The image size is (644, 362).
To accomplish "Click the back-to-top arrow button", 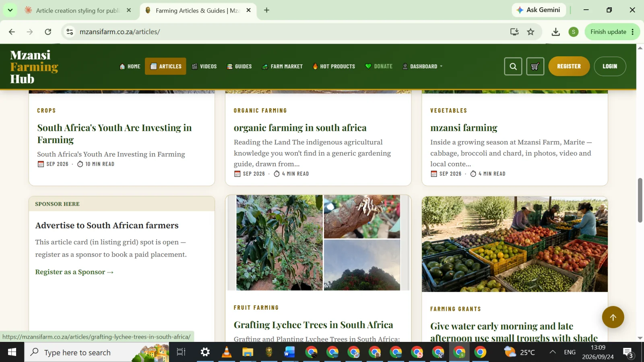I will tap(613, 317).
